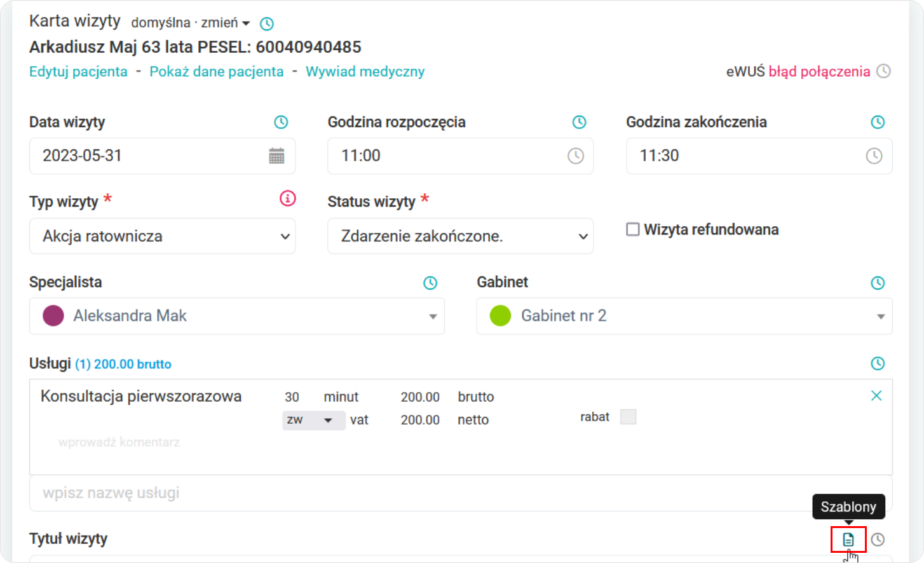The width and height of the screenshot is (924, 563).
Task: Click the info icon next to Typ wizyty
Action: coord(287,198)
